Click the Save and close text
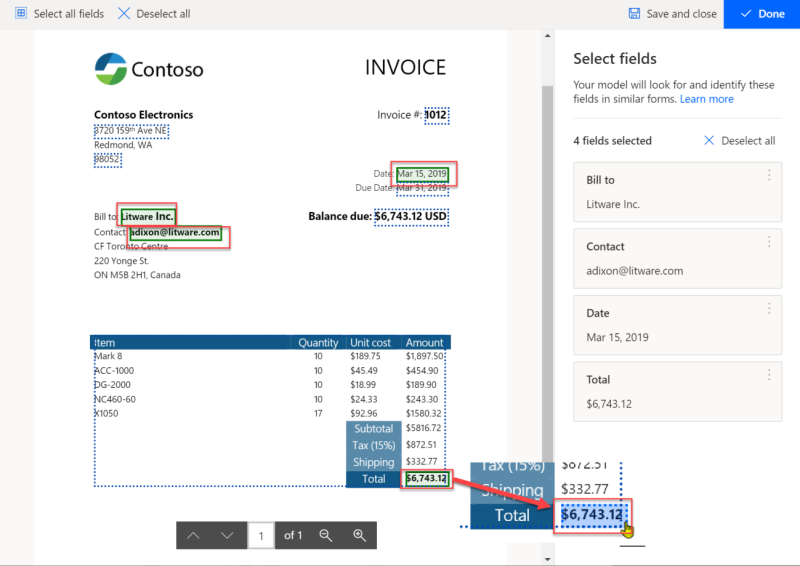The image size is (800, 566). (x=682, y=14)
